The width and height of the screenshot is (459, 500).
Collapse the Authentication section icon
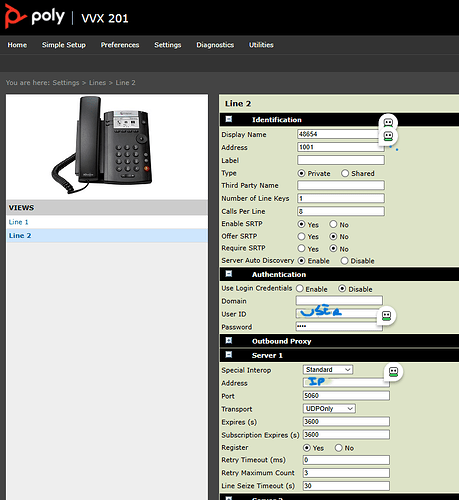(229, 274)
